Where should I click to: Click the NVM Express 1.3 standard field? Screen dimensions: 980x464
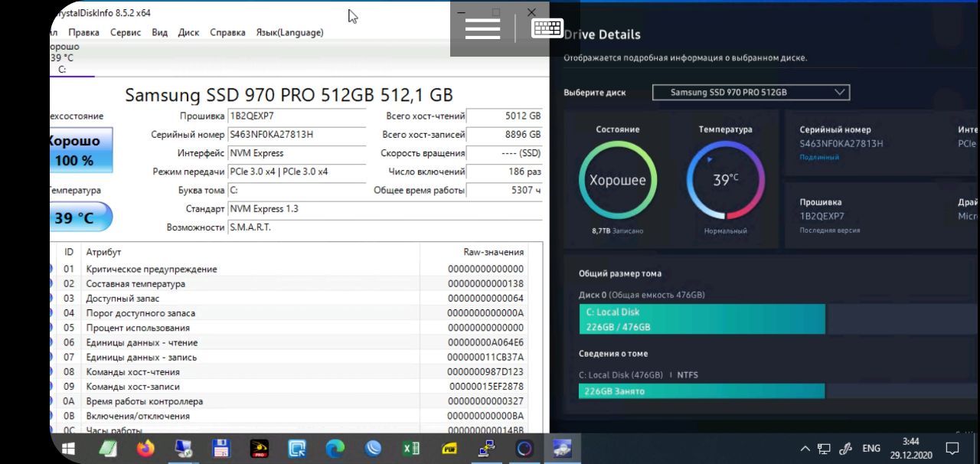pos(385,208)
